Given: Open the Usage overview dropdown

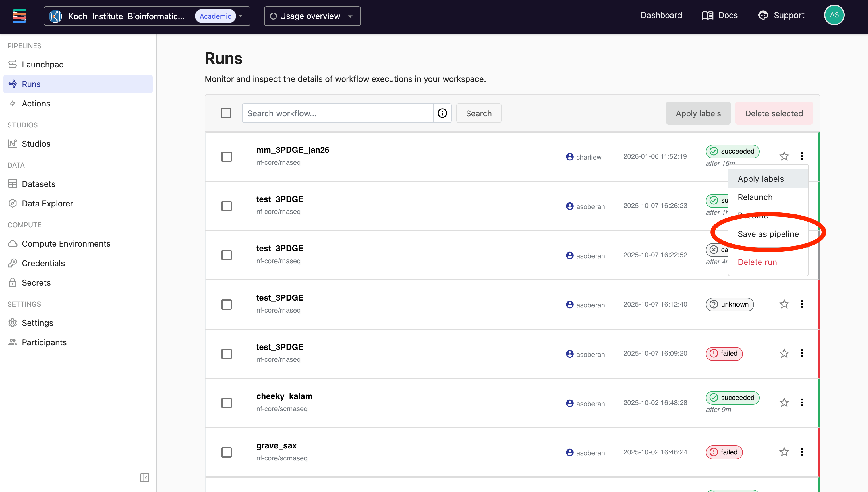Looking at the screenshot, I should [312, 16].
